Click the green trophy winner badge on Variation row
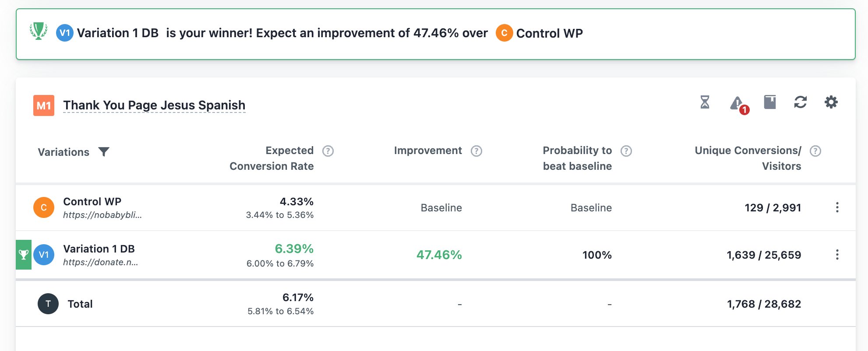The height and width of the screenshot is (351, 868). 24,255
